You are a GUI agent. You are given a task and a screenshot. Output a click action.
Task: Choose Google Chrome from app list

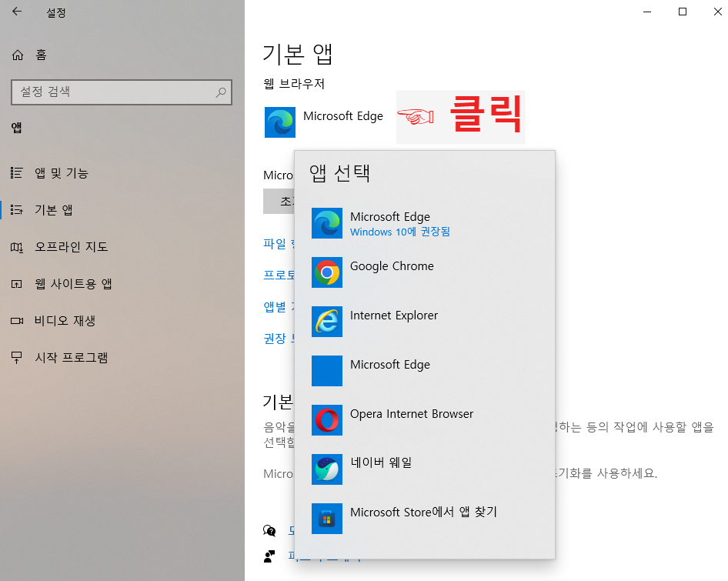(392, 266)
